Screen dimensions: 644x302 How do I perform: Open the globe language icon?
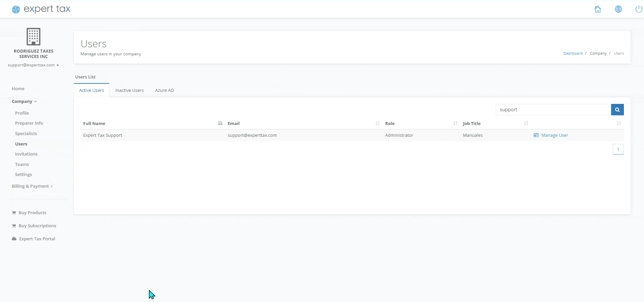[x=618, y=9]
